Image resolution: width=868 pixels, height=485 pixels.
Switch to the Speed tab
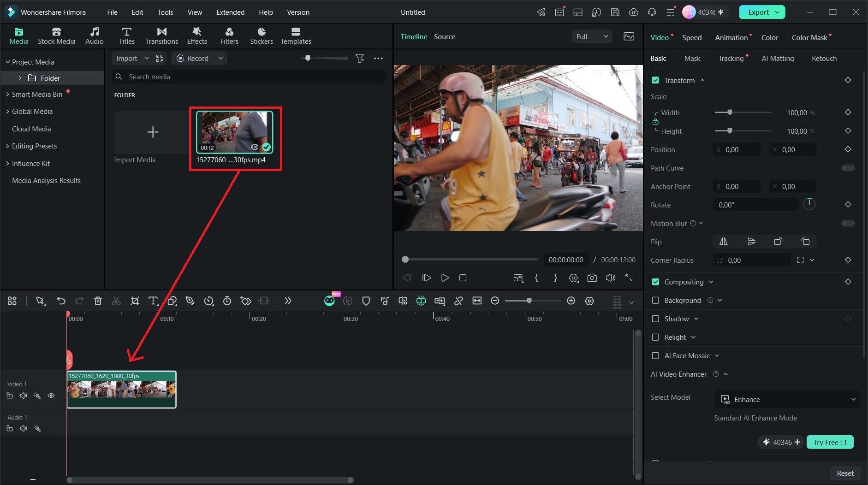click(692, 38)
